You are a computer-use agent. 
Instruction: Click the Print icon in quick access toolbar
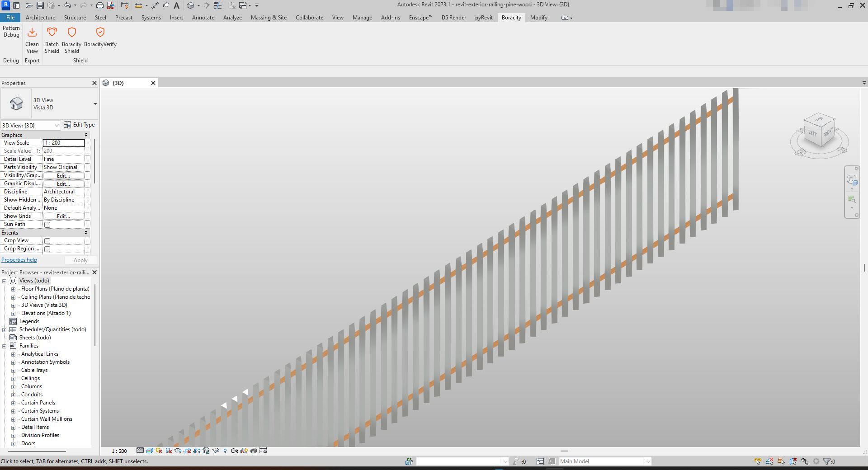click(99, 5)
